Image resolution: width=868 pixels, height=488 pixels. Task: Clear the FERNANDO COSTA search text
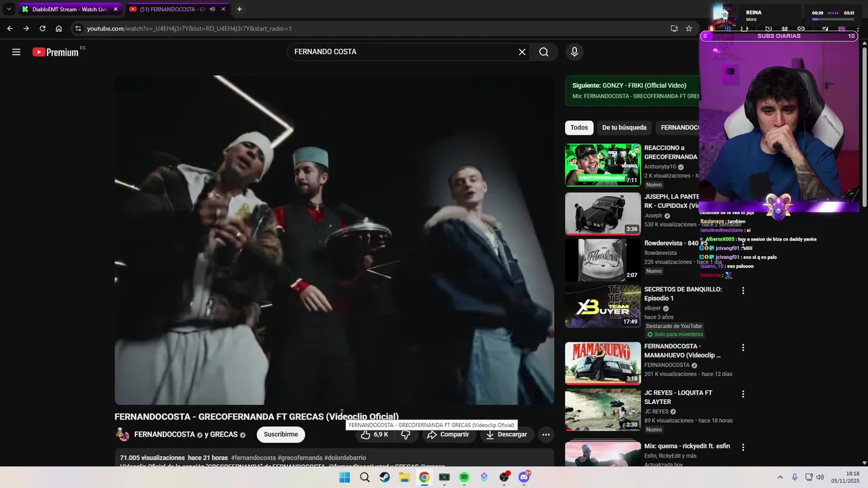coord(522,52)
